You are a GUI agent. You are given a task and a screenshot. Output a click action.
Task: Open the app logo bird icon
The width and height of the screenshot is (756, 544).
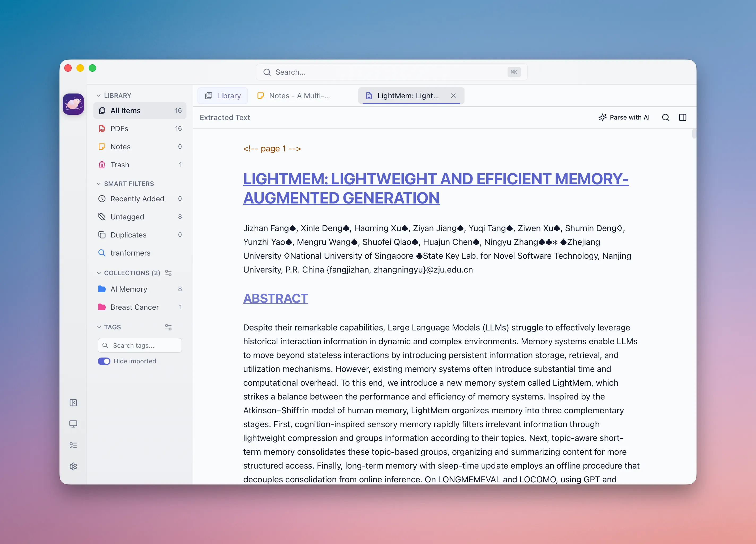(x=73, y=104)
